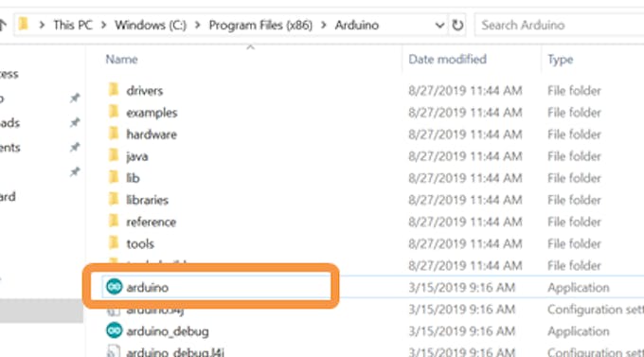The image size is (644, 357).
Task: Open the address bar history dropdown
Action: tap(439, 26)
